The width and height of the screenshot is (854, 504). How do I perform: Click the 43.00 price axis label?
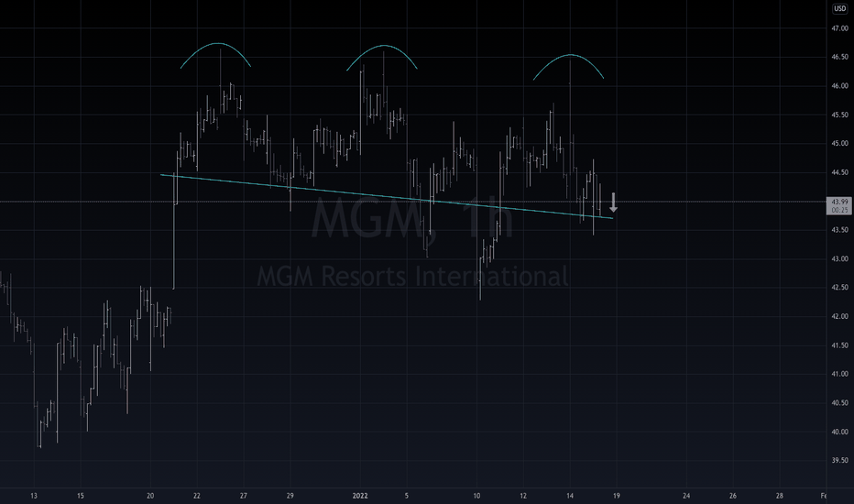click(x=839, y=258)
